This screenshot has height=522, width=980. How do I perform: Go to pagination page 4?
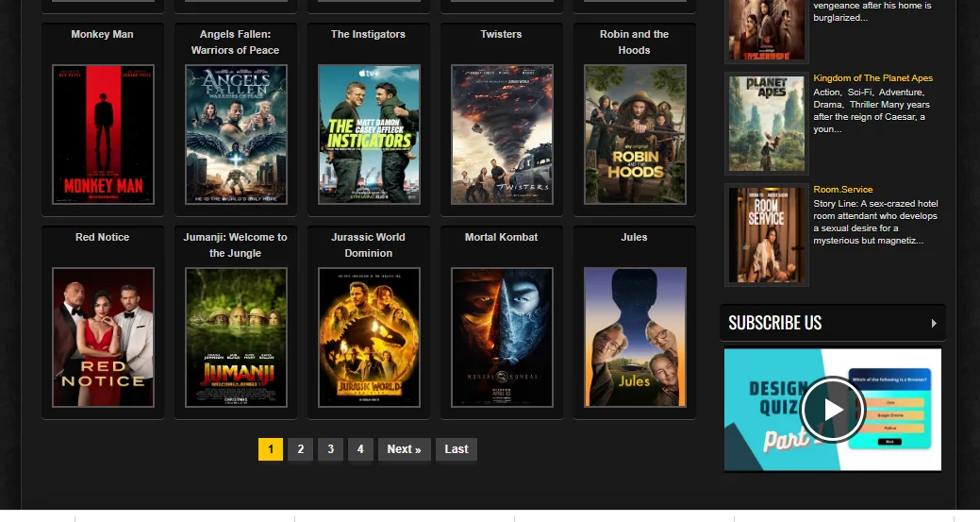pyautogui.click(x=360, y=449)
